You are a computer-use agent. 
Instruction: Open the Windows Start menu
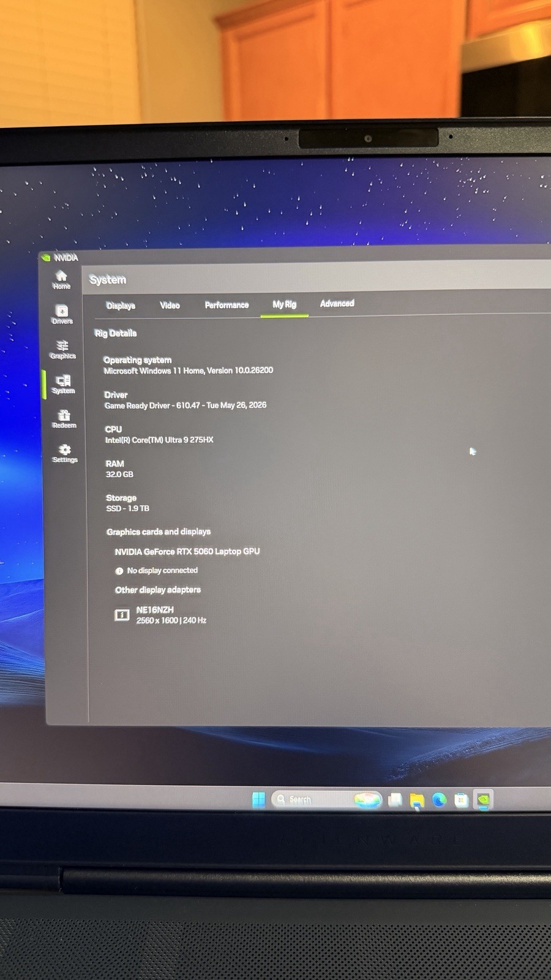point(258,799)
